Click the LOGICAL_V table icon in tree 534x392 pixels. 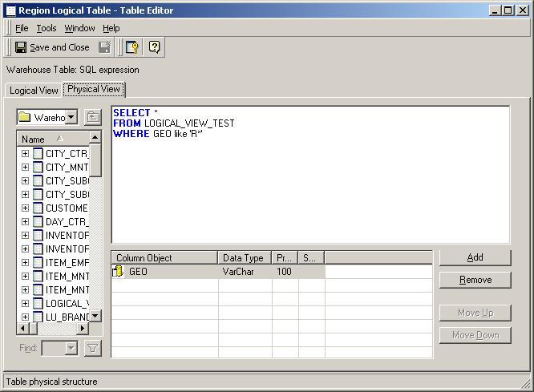click(38, 303)
